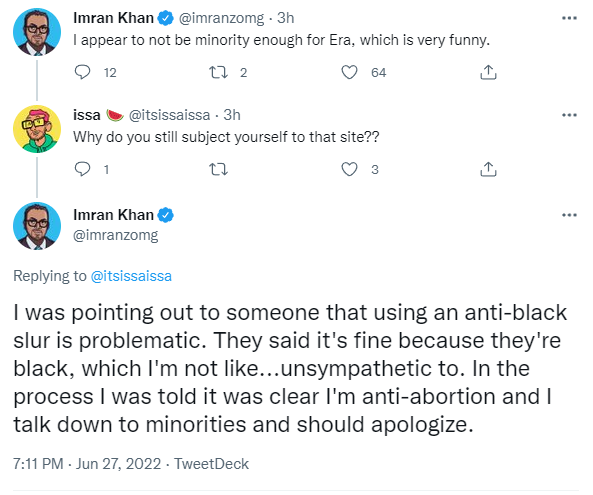
Task: Click the TweetDeck source label
Action: pos(211,464)
